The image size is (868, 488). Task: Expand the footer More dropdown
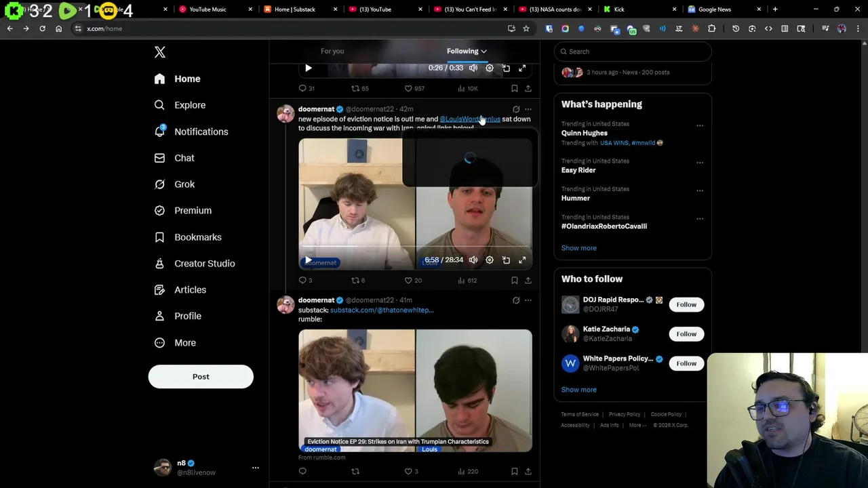tap(637, 425)
